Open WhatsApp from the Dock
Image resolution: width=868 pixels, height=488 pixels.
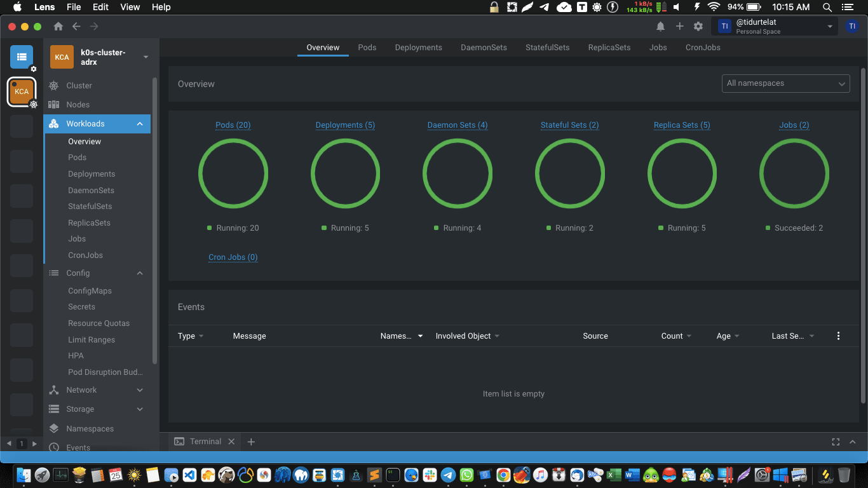[x=466, y=475]
